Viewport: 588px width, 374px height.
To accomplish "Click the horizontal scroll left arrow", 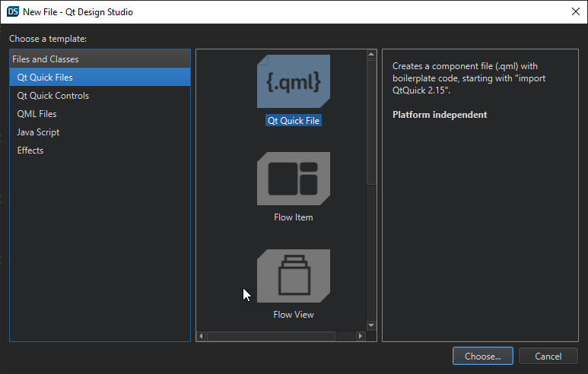I will click(x=202, y=336).
